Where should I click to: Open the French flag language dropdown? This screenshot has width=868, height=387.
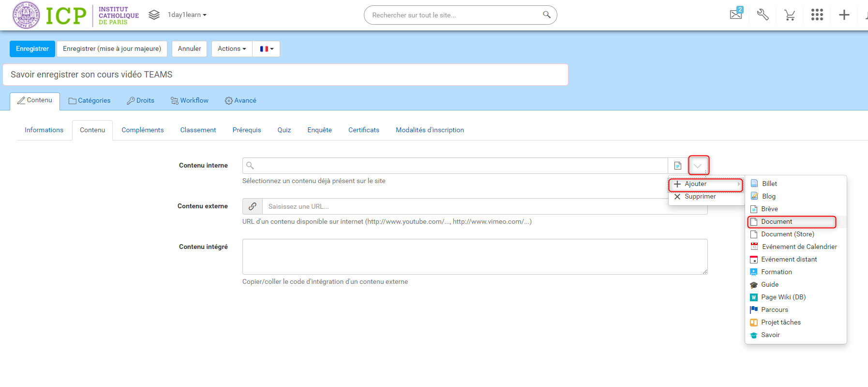(x=267, y=49)
